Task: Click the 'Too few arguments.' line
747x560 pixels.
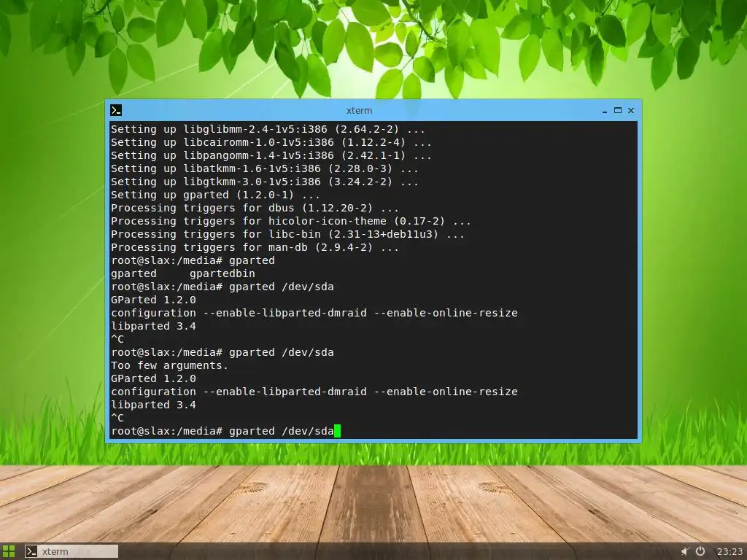Action: (x=169, y=365)
